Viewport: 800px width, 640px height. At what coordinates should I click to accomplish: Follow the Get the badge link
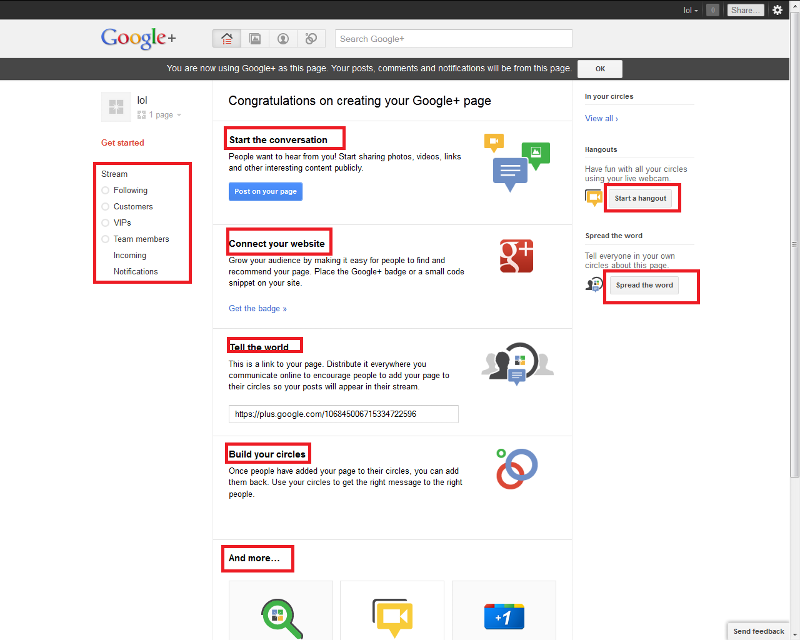click(x=258, y=308)
